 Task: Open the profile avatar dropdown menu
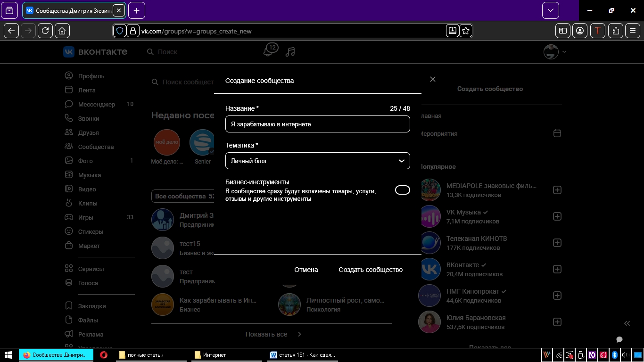point(555,52)
